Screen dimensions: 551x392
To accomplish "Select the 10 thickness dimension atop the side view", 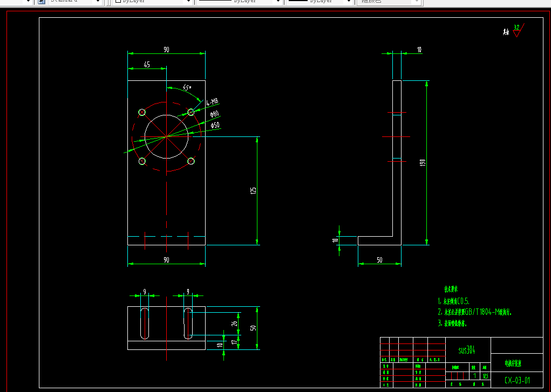I will tap(419, 50).
